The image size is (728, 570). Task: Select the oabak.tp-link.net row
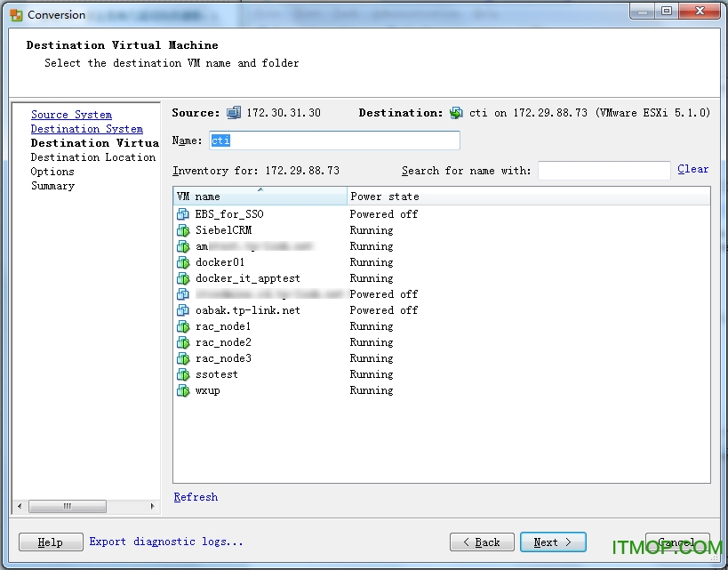pos(441,310)
